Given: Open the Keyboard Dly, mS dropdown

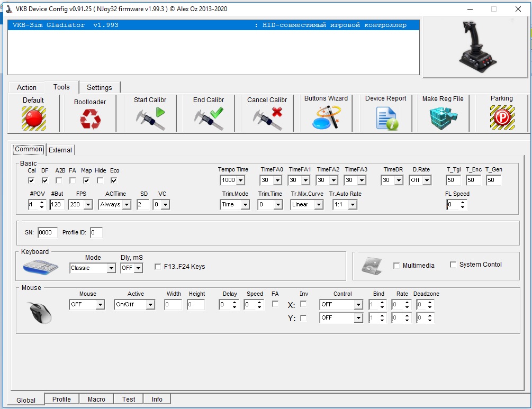Looking at the screenshot, I should coord(138,268).
